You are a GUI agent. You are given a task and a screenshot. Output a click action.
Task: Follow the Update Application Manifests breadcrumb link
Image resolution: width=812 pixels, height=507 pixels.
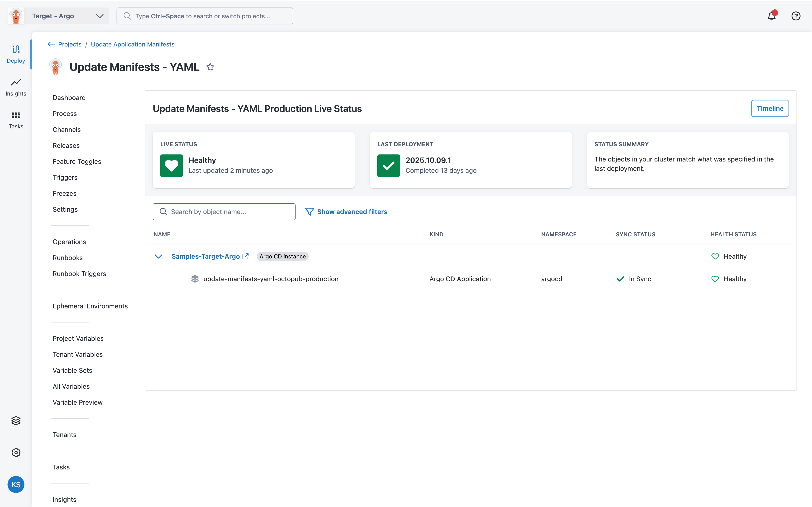tap(133, 44)
